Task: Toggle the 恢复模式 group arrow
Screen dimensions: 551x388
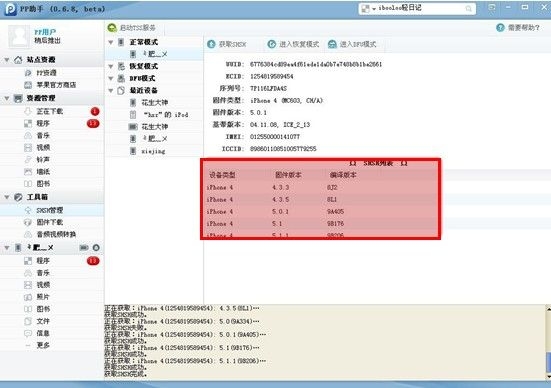Action: click(x=111, y=66)
